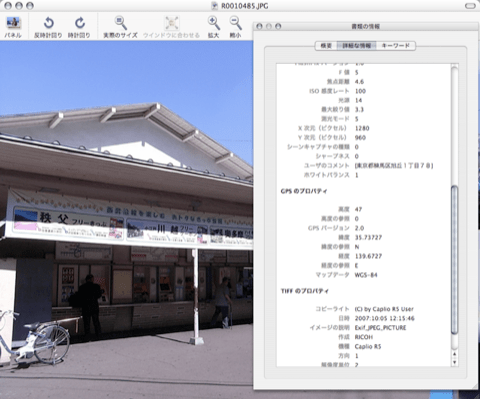Screen dimensions: 480x399
Task: Select the focal length value 4.6
Action: [x=359, y=82]
